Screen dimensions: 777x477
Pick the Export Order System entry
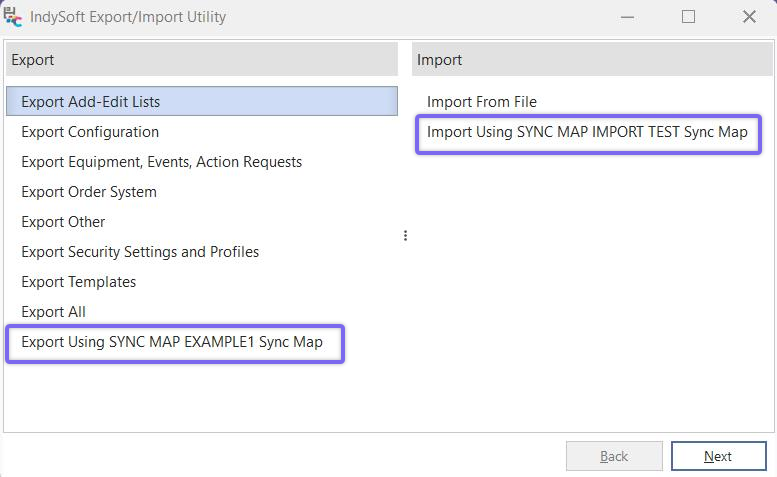[x=89, y=192]
